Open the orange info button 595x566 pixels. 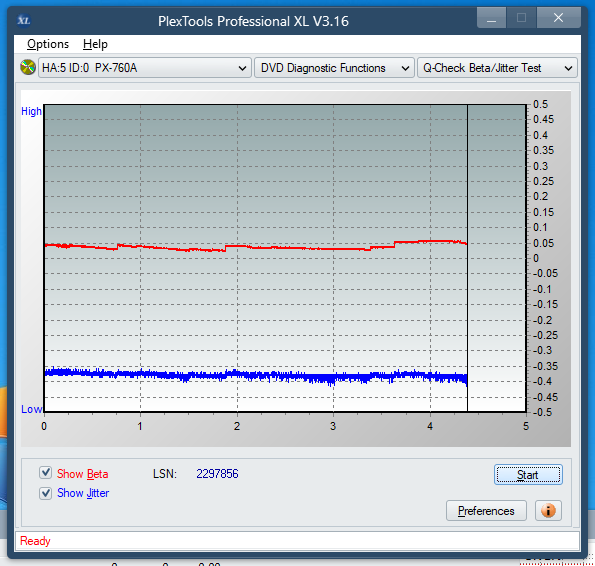(x=548, y=510)
